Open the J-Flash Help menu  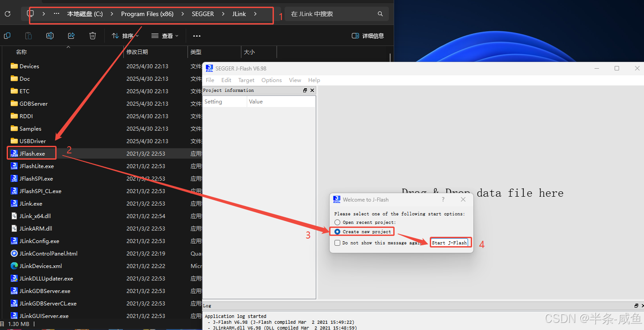pos(314,80)
